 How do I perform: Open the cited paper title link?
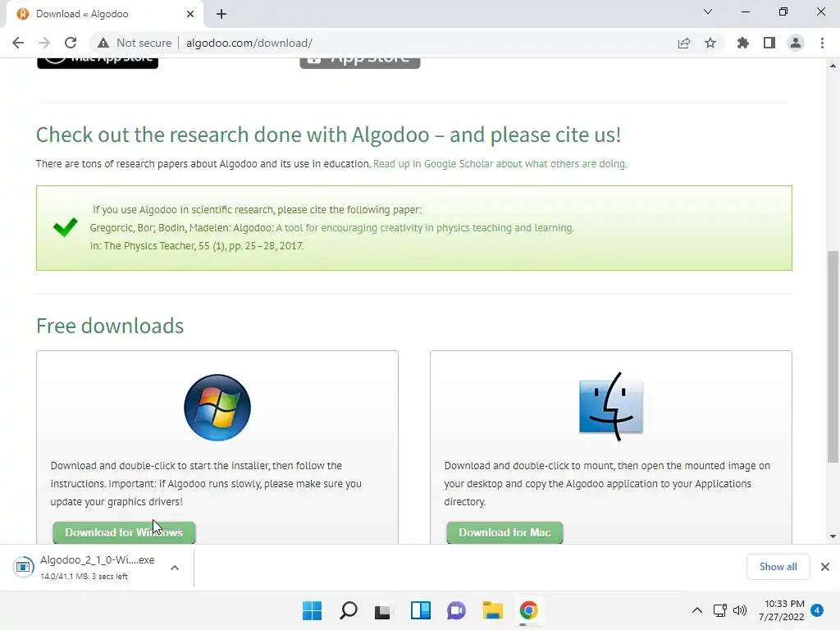[425, 228]
